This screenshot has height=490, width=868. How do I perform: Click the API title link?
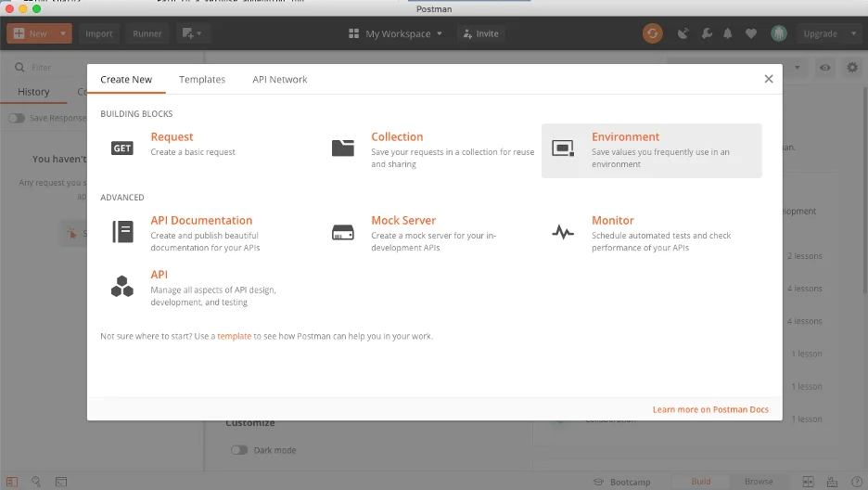(159, 275)
